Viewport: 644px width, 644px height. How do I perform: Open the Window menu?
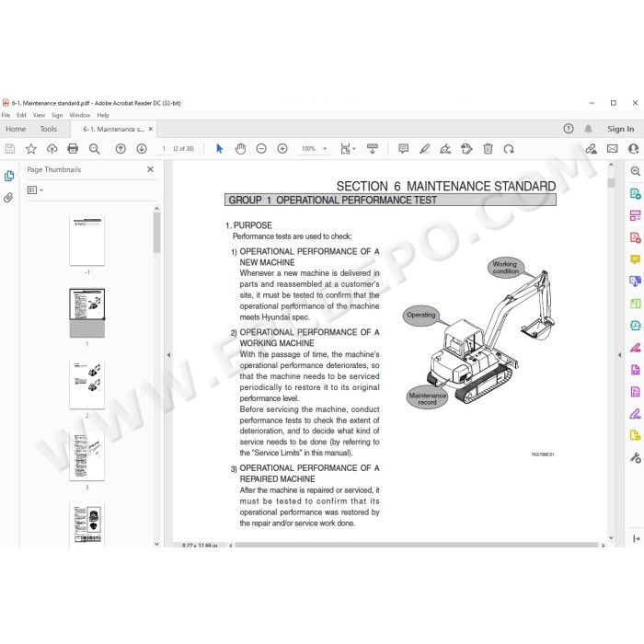pos(80,115)
